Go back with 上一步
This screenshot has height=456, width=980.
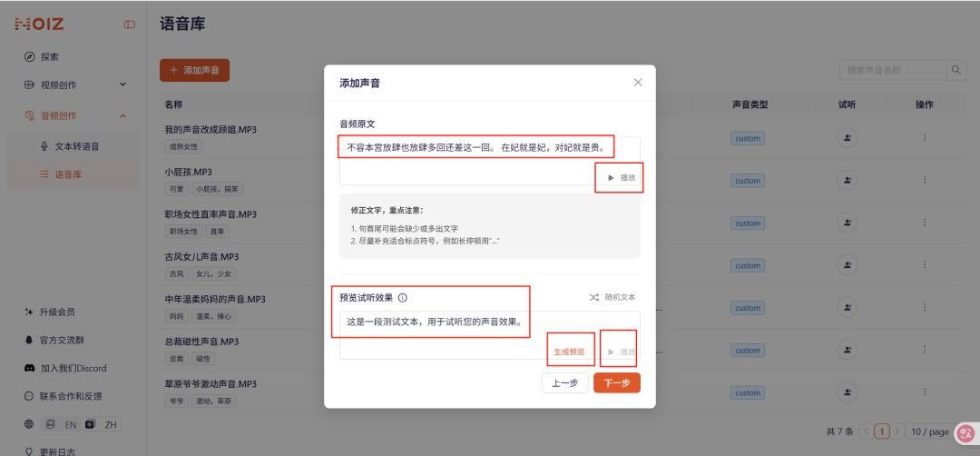click(x=564, y=382)
